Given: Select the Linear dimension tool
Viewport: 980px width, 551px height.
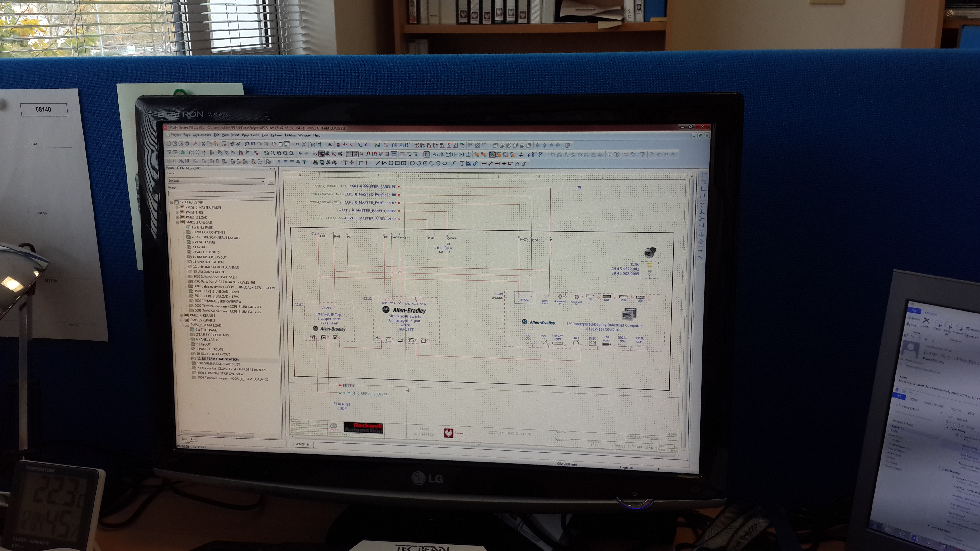Looking at the screenshot, I should pos(484,163).
